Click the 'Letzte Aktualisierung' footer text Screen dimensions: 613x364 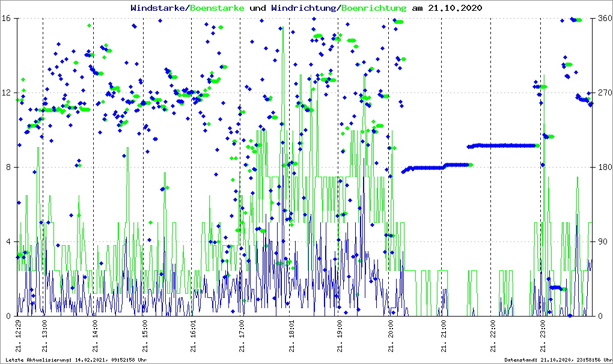pos(75,359)
